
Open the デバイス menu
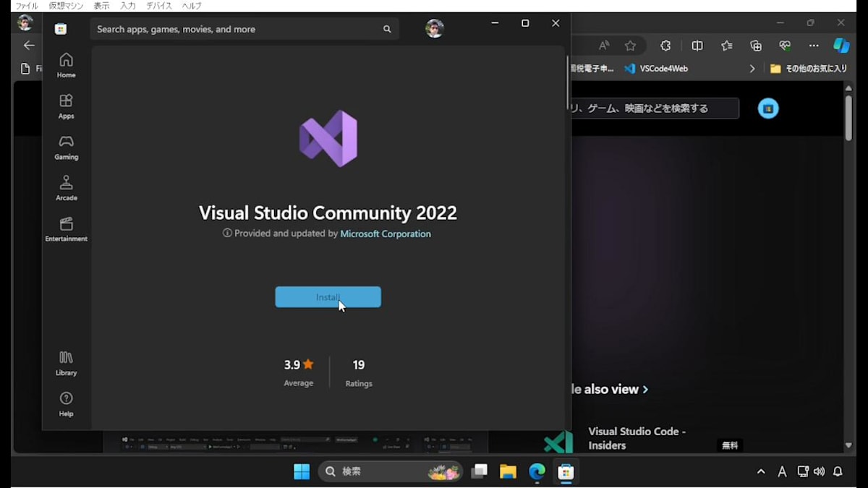tap(159, 6)
